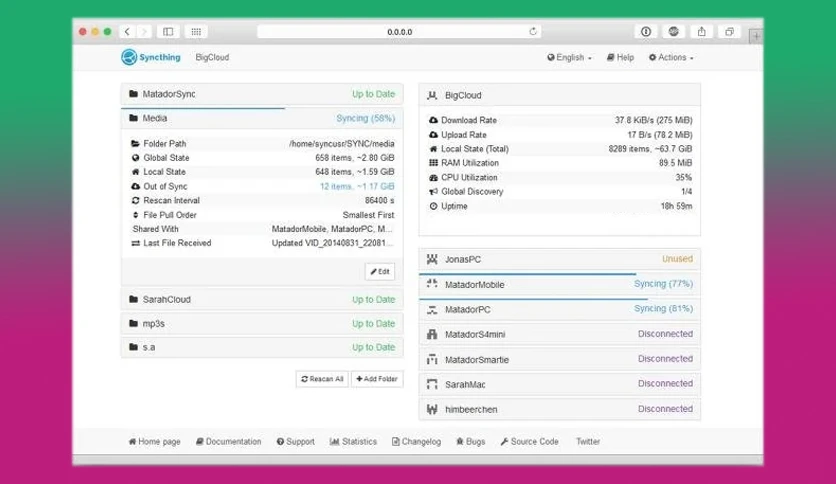Go back with browser back arrow
The width and height of the screenshot is (836, 484).
[127, 32]
